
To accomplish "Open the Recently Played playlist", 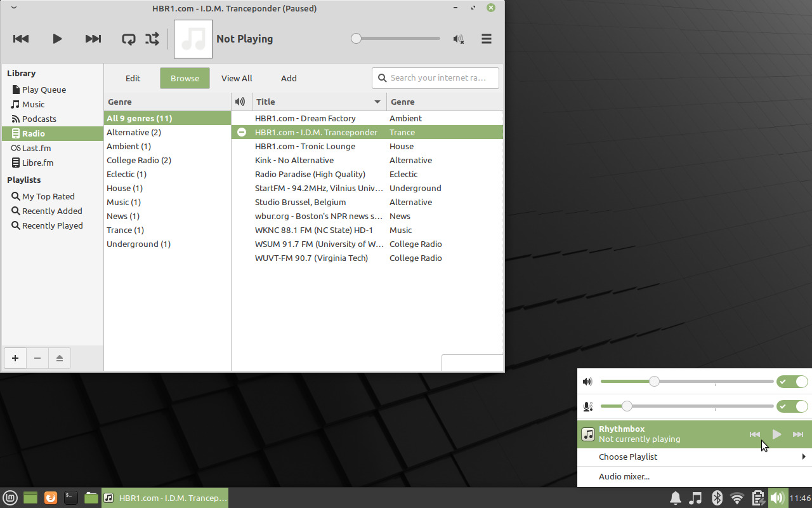I will point(52,225).
